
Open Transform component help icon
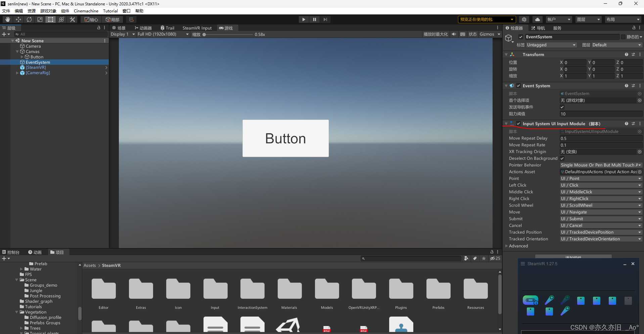(627, 54)
